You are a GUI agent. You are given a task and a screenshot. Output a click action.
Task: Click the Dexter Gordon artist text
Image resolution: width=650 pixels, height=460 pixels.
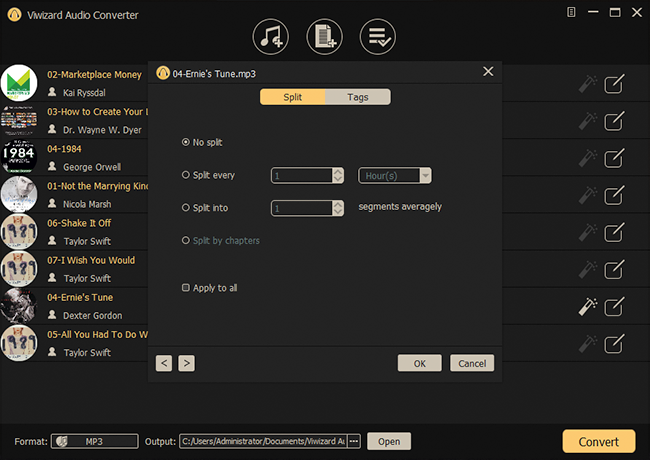pos(92,315)
